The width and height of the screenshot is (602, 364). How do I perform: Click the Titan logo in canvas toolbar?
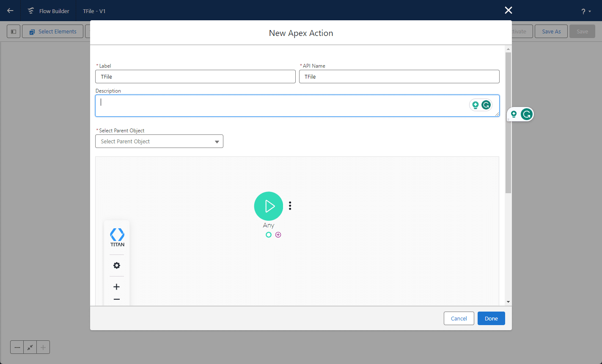pyautogui.click(x=117, y=237)
